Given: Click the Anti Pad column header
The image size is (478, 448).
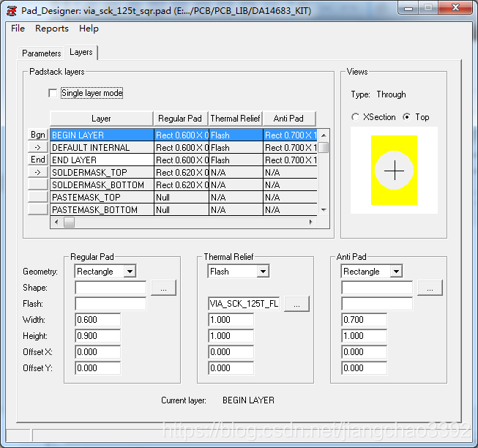Looking at the screenshot, I should pyautogui.click(x=288, y=119).
